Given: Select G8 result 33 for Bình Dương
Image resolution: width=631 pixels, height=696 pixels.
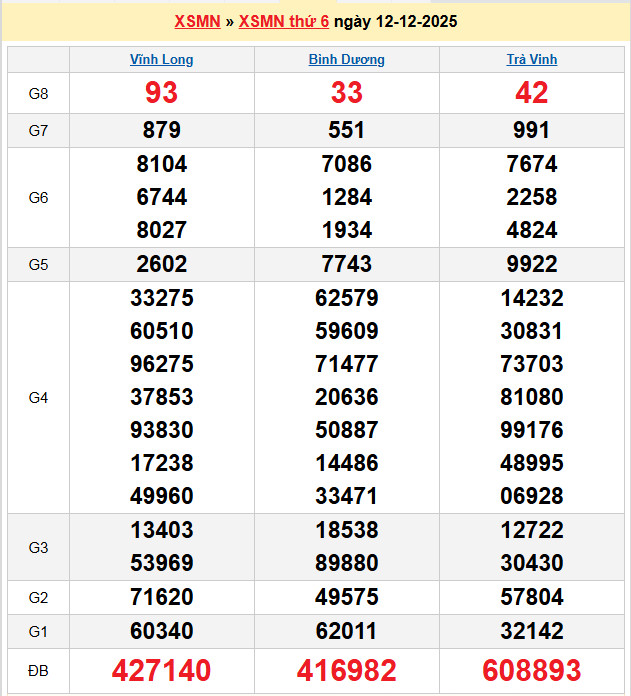Looking at the screenshot, I should [x=346, y=93].
